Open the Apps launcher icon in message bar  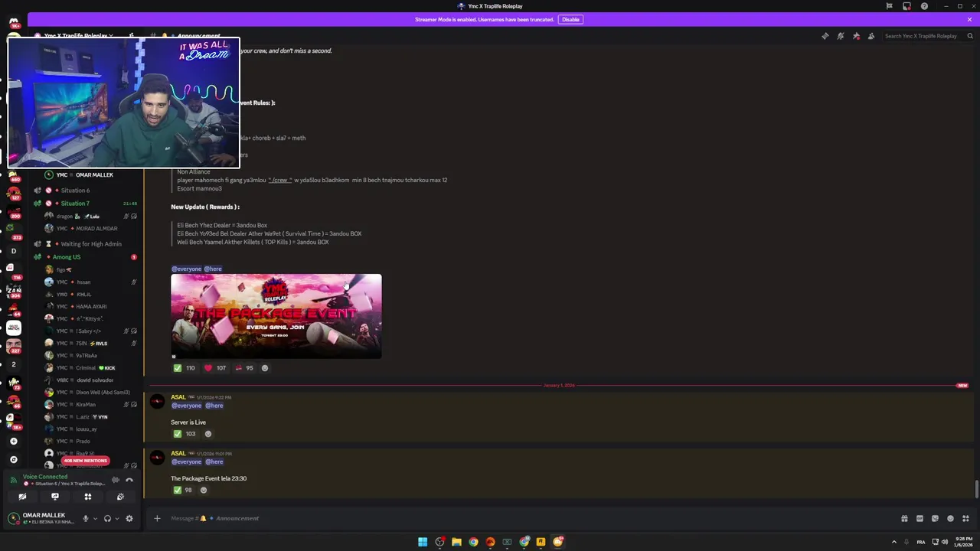point(965,518)
